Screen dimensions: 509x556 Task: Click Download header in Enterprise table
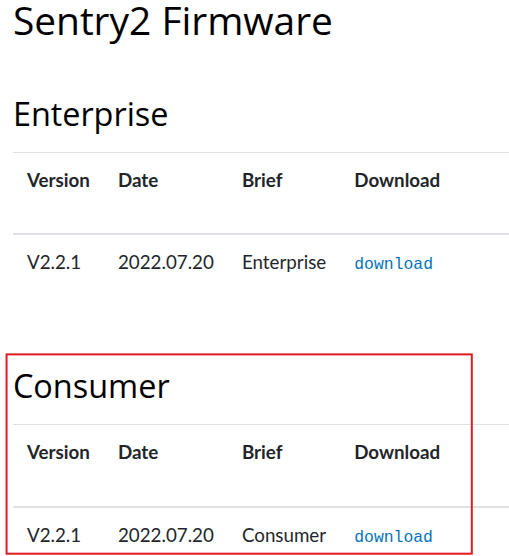pos(398,180)
